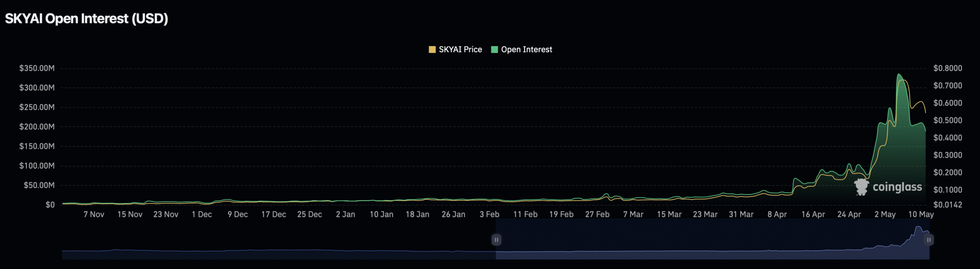
Task: Click the $0.0142 price axis label
Action: click(947, 205)
